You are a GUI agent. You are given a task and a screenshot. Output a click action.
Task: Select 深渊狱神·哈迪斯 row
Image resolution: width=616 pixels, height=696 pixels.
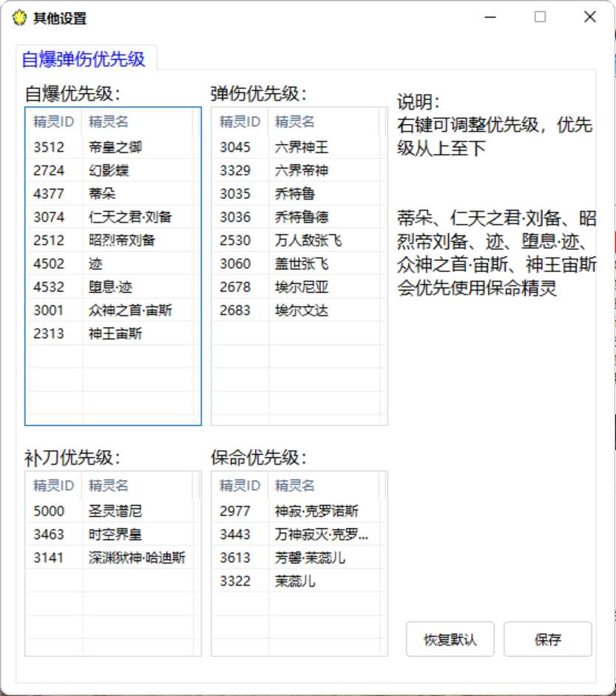click(x=136, y=558)
